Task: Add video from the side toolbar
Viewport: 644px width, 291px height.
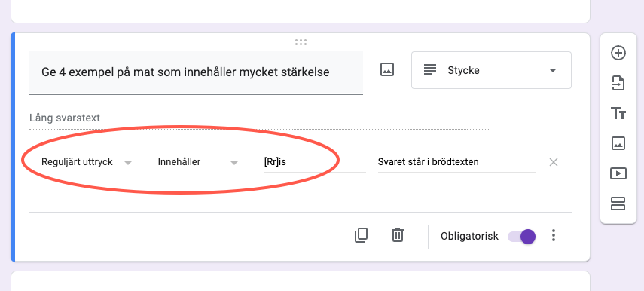Action: (618, 173)
